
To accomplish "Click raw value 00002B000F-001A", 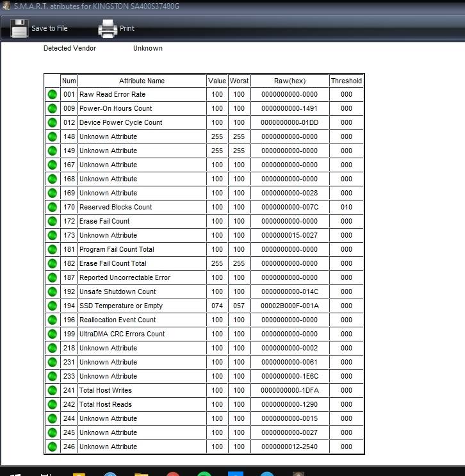I will [290, 306].
